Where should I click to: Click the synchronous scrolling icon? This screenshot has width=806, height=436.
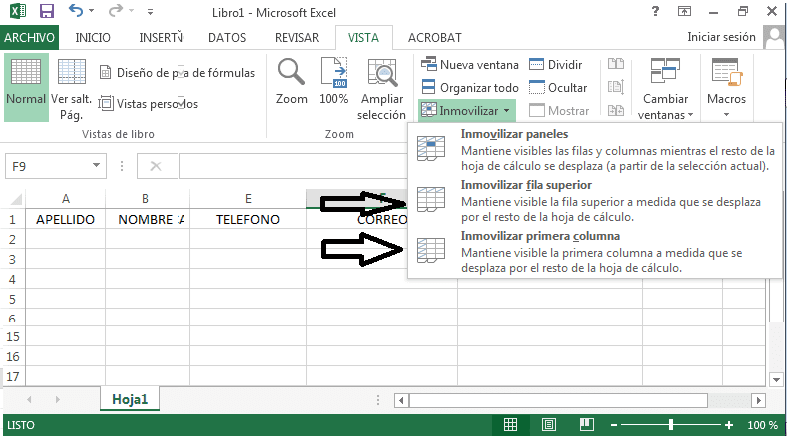coord(615,86)
